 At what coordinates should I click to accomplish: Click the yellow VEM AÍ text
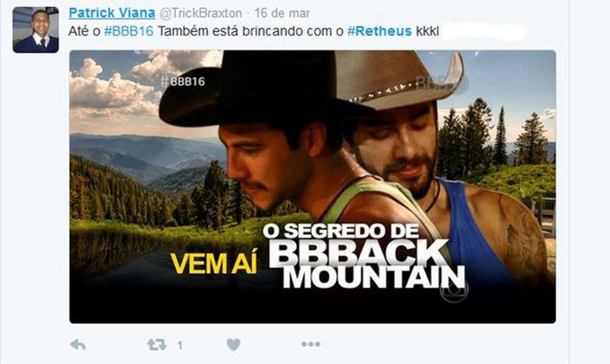pos(214,263)
